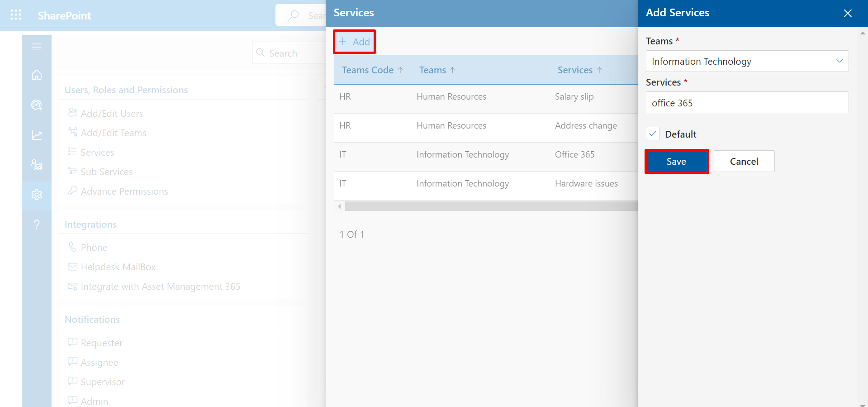The image size is (868, 407).
Task: Open the Teams dropdown in Add Services
Action: pyautogui.click(x=747, y=61)
